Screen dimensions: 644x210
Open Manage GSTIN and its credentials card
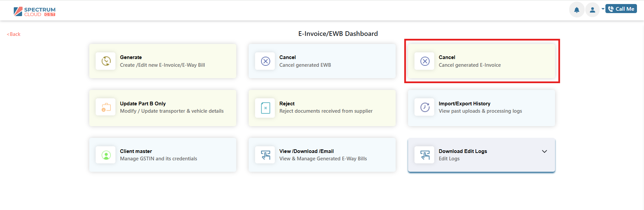[x=163, y=155]
